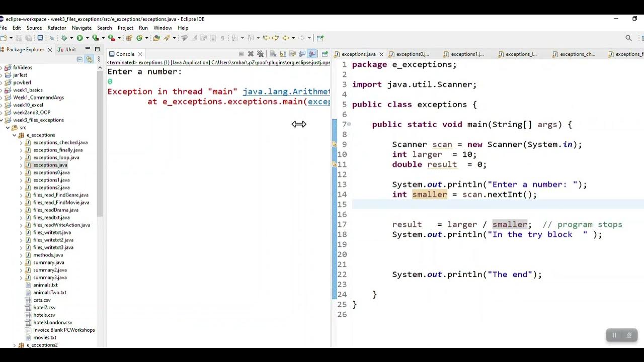Toggle Scroll Lock in Console toolbar

point(283,54)
